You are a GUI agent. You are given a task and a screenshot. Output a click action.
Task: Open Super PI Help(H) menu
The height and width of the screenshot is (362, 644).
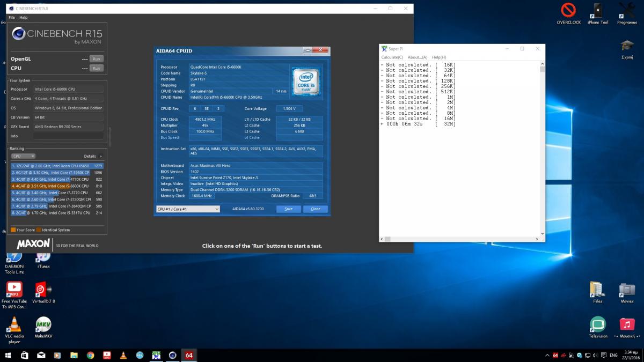[x=439, y=57]
